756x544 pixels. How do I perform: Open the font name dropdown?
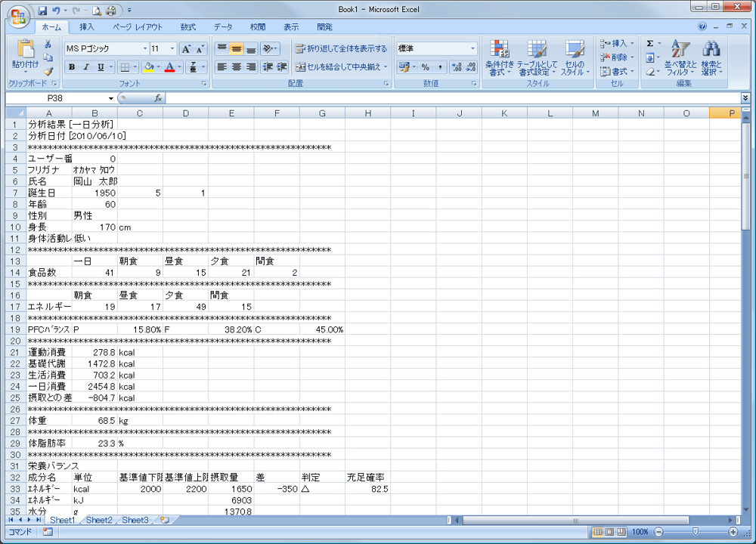[x=144, y=48]
